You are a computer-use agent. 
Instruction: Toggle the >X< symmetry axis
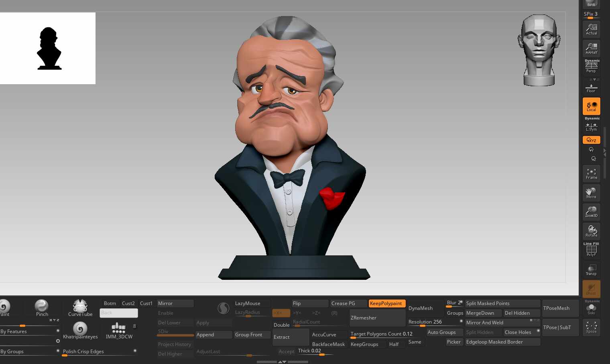[281, 313]
